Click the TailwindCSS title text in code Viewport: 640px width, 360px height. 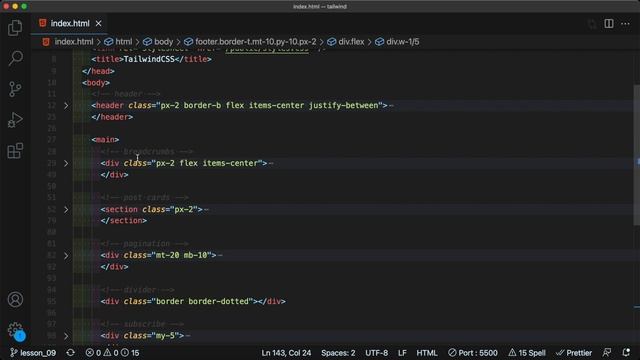tap(149, 59)
